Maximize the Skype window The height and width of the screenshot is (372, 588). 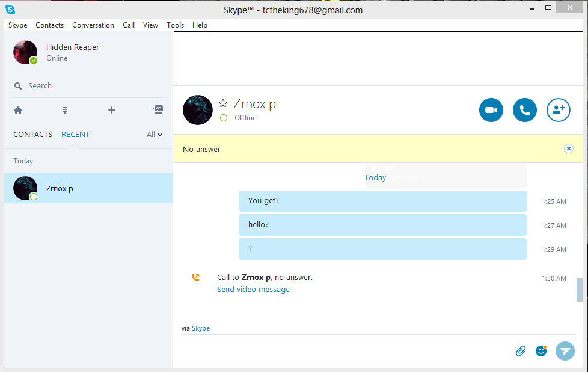click(x=548, y=7)
